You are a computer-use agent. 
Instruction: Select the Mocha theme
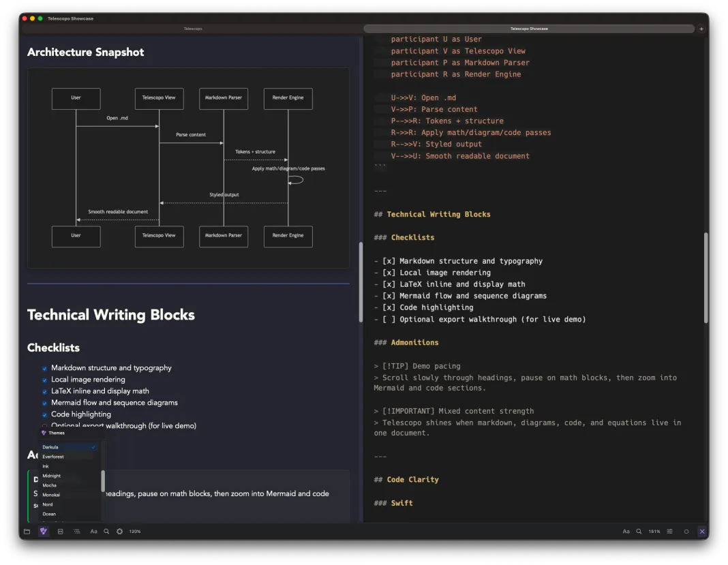(x=69, y=485)
